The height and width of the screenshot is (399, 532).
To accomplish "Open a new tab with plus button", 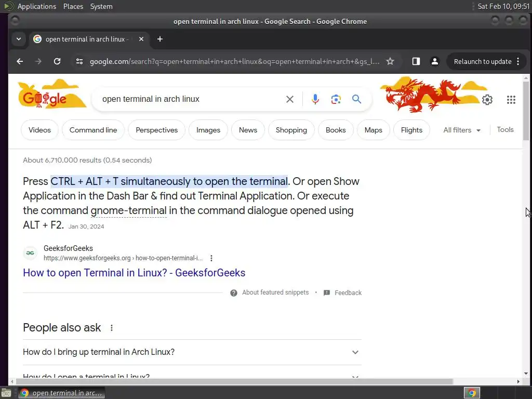I will [x=160, y=39].
